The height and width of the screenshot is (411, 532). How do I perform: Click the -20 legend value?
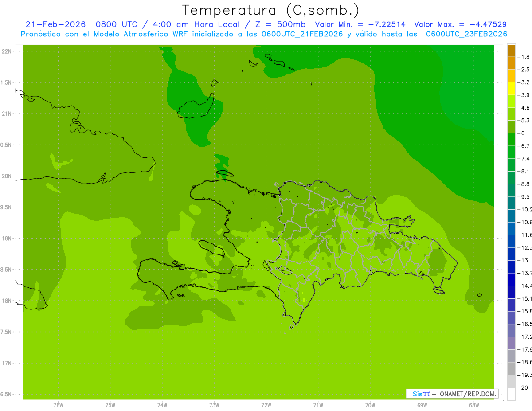tap(523, 388)
